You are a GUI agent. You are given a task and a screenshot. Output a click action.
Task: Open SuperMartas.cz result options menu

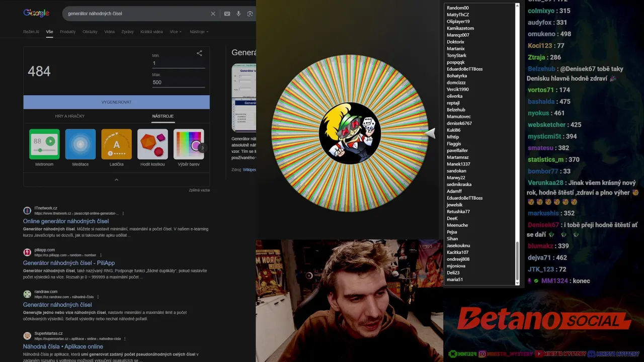[x=125, y=338]
